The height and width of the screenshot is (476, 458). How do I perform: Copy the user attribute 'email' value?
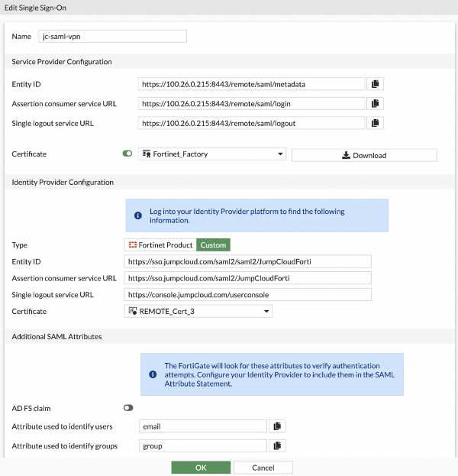pos(277,426)
